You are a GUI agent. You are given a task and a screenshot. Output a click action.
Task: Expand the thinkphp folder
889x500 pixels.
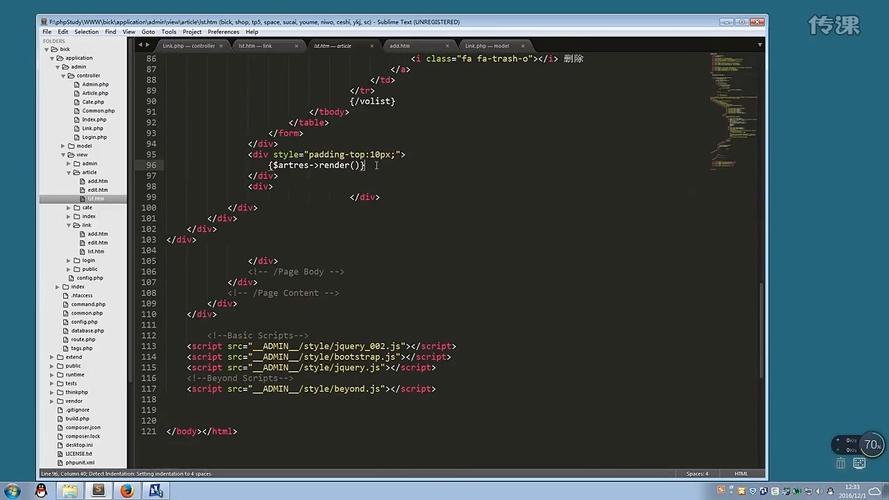coord(56,392)
